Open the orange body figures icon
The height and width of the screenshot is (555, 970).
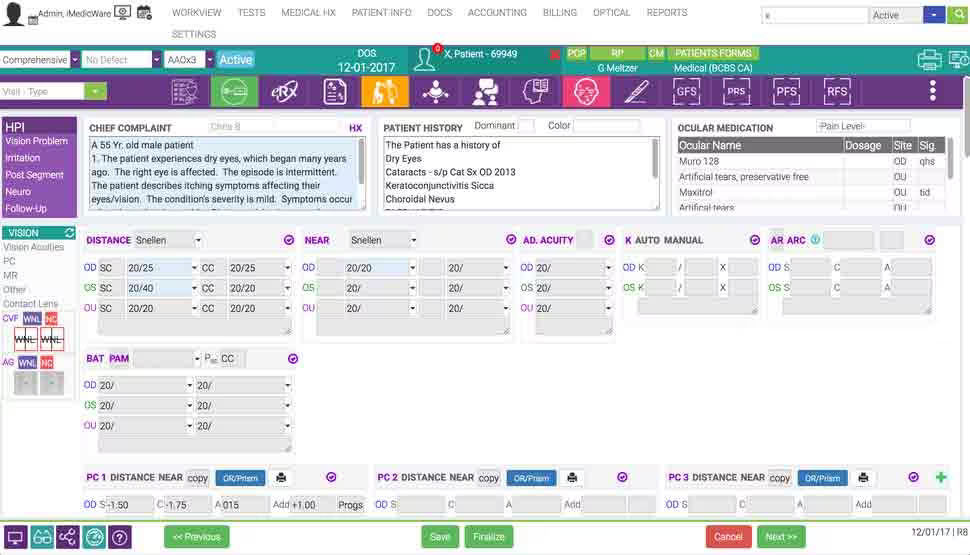click(385, 92)
